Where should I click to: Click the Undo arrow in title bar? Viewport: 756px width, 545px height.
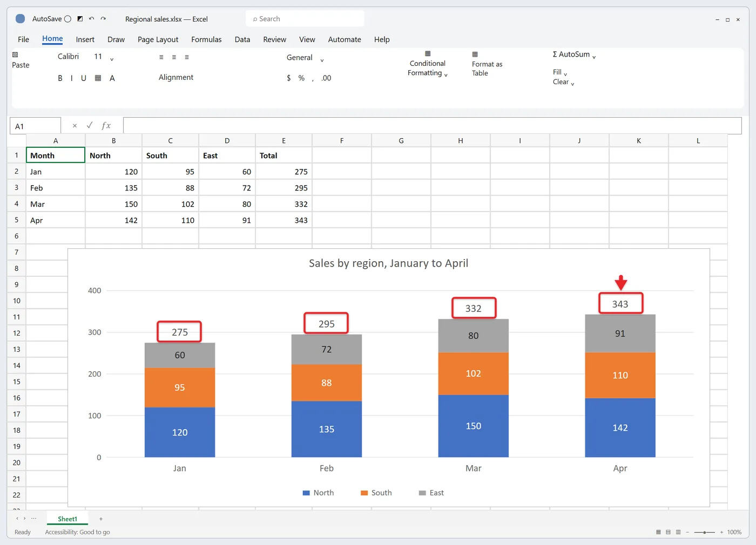coord(92,19)
